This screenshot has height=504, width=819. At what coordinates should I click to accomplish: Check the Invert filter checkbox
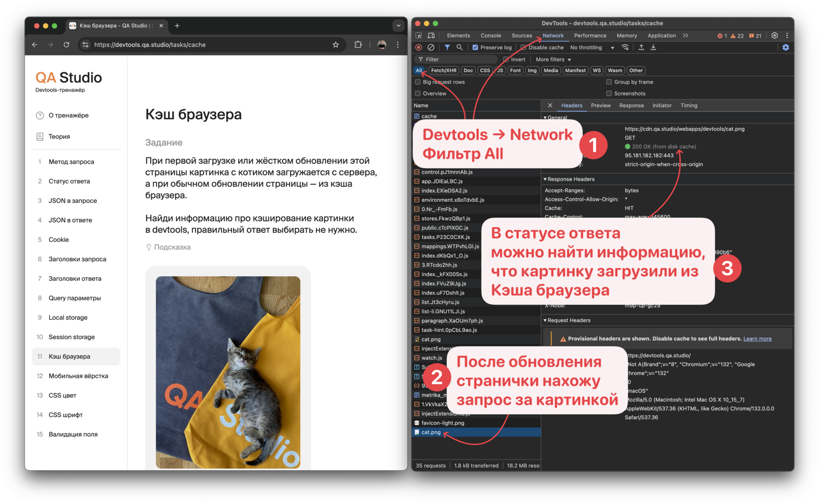point(506,59)
